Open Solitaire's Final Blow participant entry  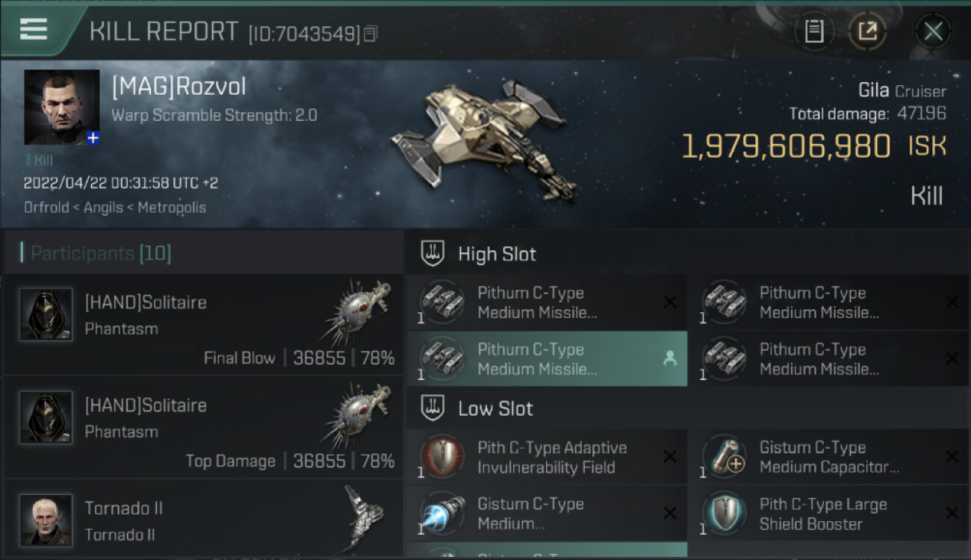204,325
